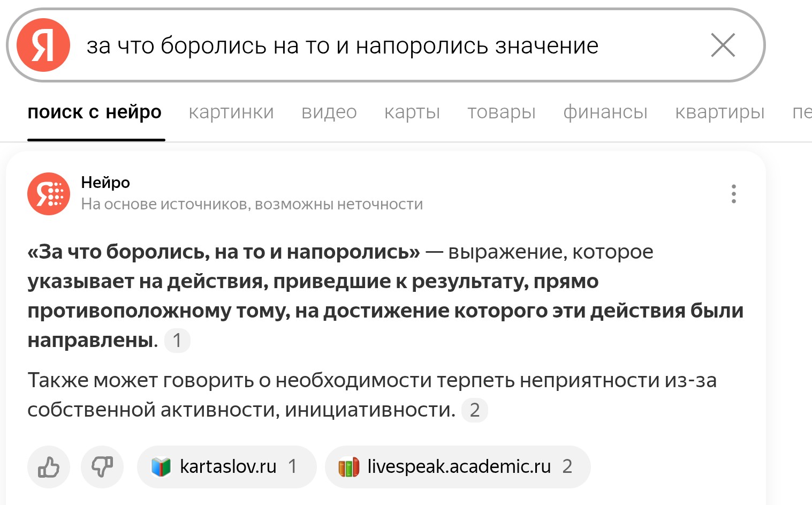Screen dimensions: 812x505
Task: Click the Нейро avatar icon
Action: tap(49, 194)
